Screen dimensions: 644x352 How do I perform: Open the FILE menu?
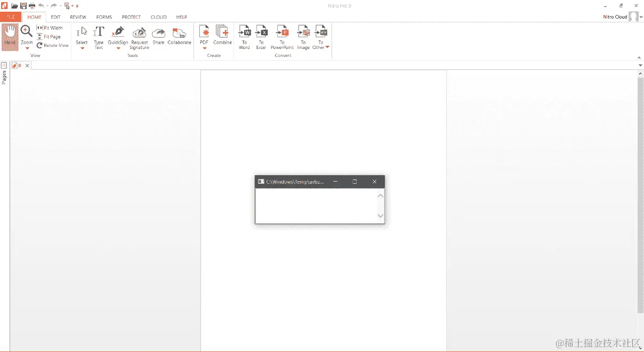click(x=11, y=17)
